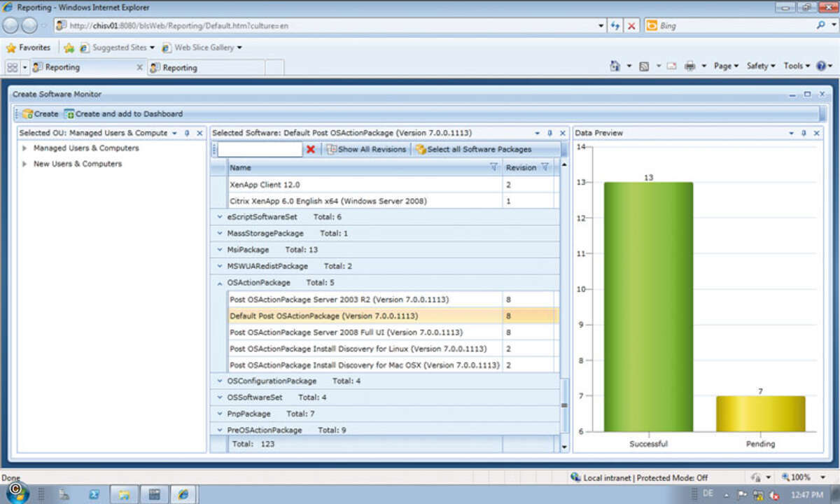Select the XenApp Client 12.0 row
This screenshot has width=840, height=504.
point(394,185)
